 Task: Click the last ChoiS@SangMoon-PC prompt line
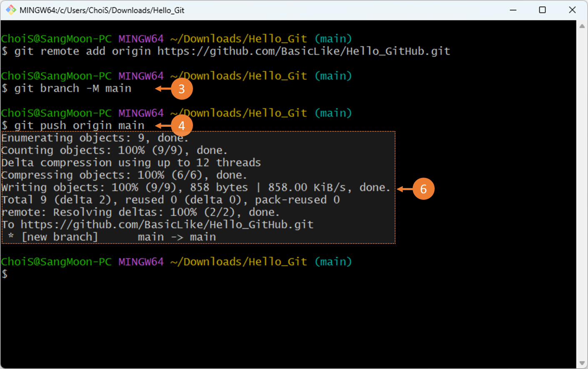[176, 262]
